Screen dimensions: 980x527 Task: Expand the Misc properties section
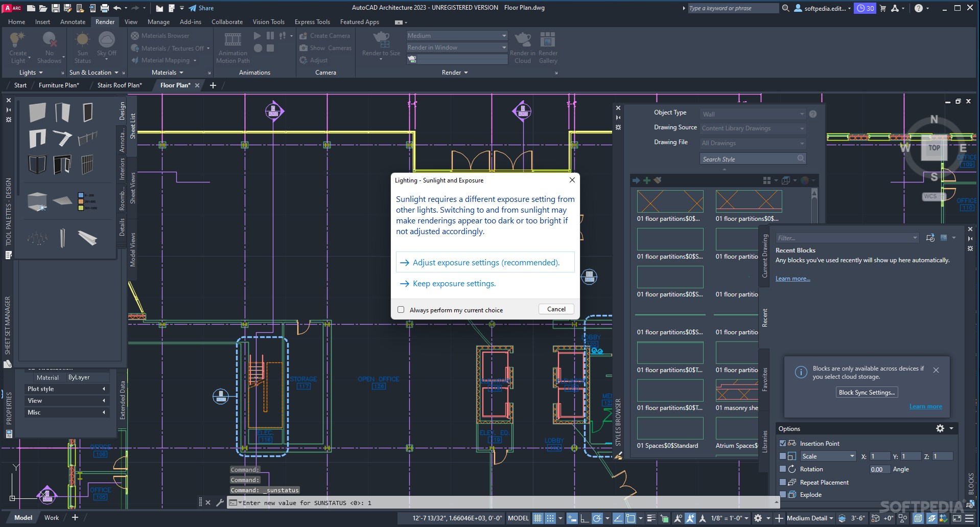click(66, 413)
